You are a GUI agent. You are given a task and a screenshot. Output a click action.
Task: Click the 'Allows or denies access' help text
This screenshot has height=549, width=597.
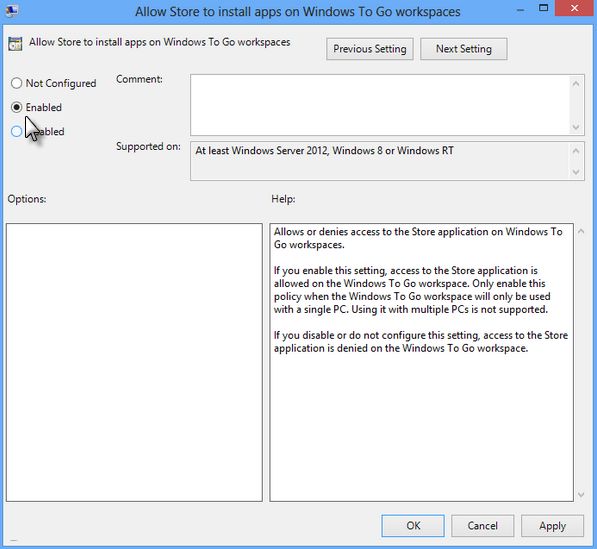click(418, 238)
